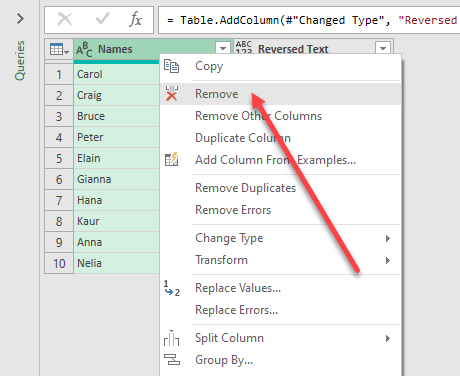This screenshot has height=376, width=460.
Task: Open the Change Type menu entry
Action: click(x=280, y=238)
